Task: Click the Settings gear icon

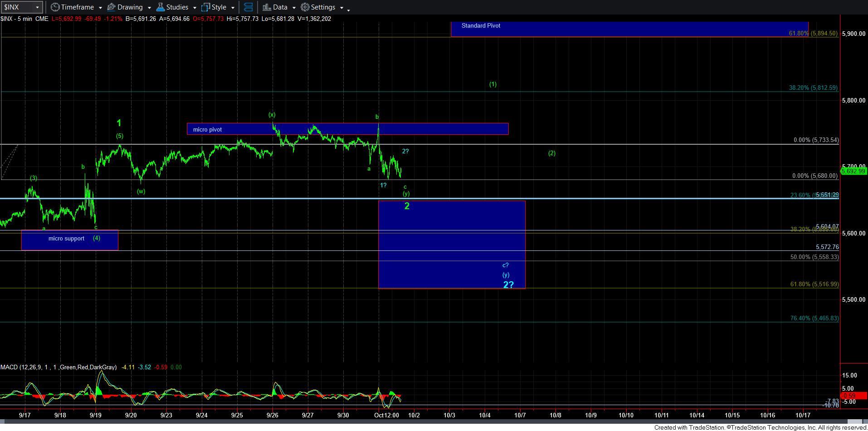Action: tap(305, 7)
